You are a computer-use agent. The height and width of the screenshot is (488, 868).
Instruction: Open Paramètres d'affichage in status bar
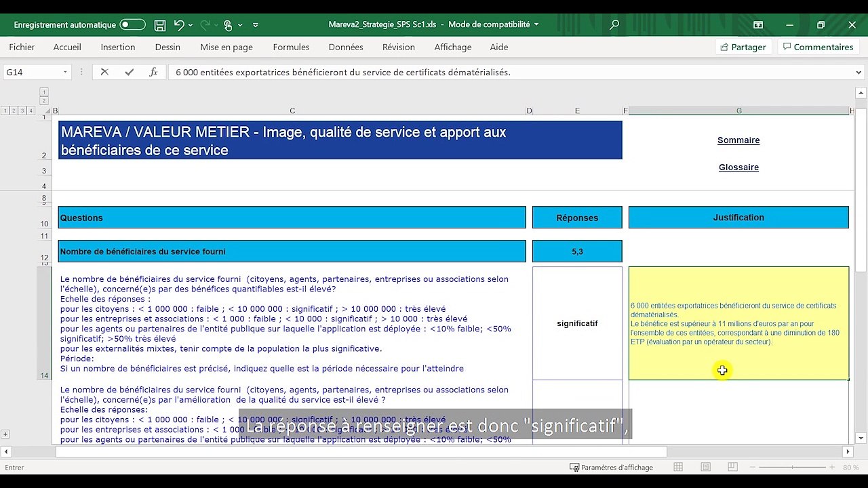[611, 468]
